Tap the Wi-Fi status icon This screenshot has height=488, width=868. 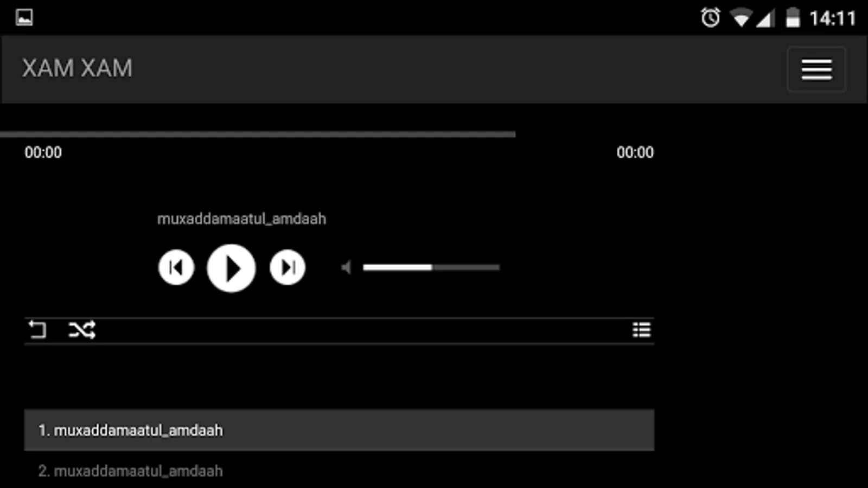click(x=741, y=18)
